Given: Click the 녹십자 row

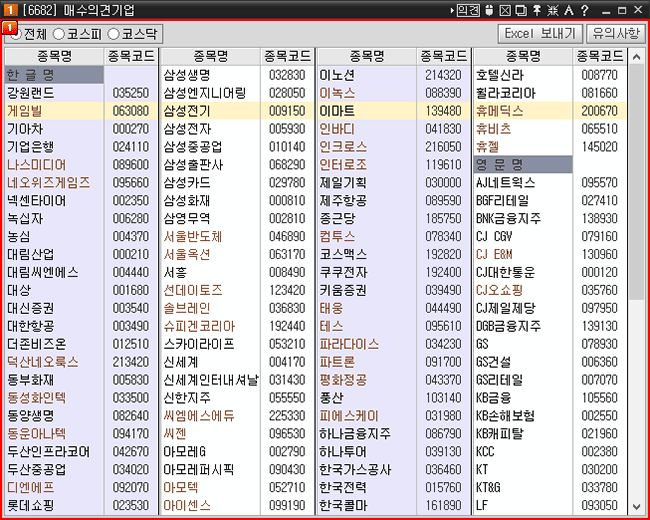Looking at the screenshot, I should 81,219.
